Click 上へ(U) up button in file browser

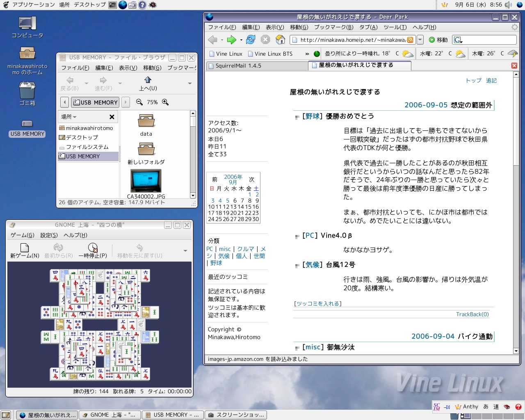148,83
